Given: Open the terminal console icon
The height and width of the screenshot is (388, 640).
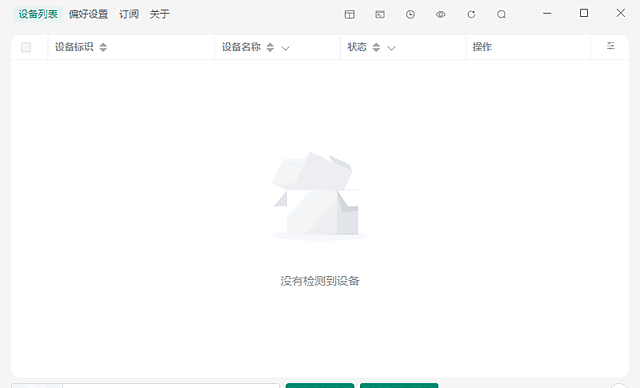Looking at the screenshot, I should (380, 15).
